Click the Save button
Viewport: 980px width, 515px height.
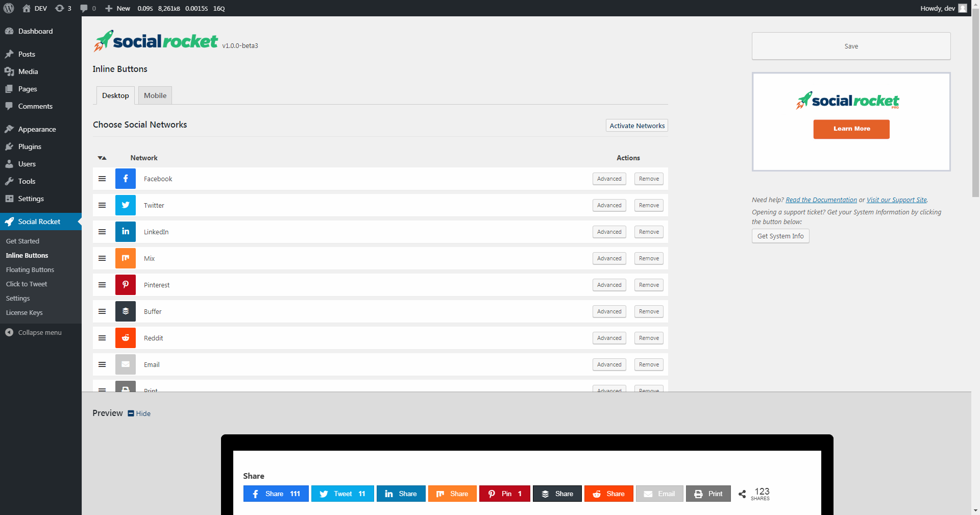[x=851, y=46]
